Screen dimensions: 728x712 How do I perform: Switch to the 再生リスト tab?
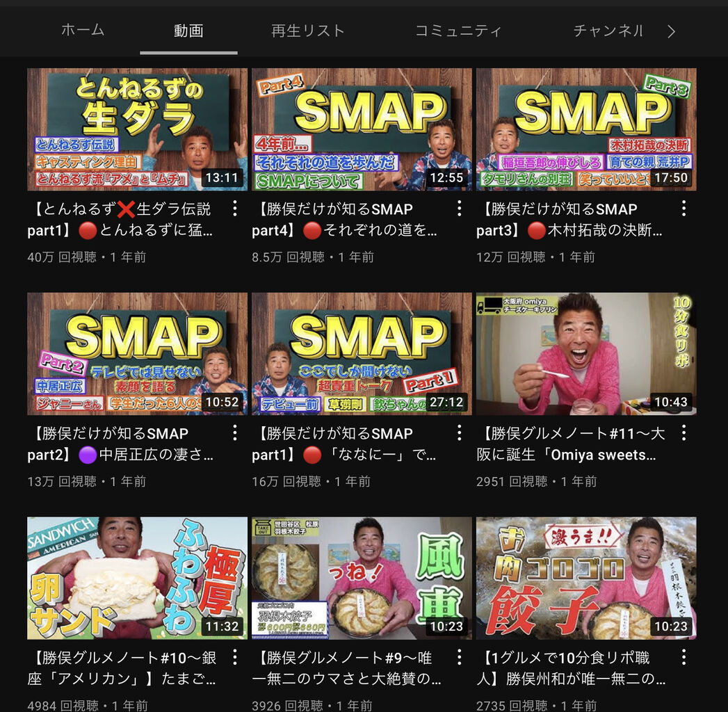coord(308,31)
